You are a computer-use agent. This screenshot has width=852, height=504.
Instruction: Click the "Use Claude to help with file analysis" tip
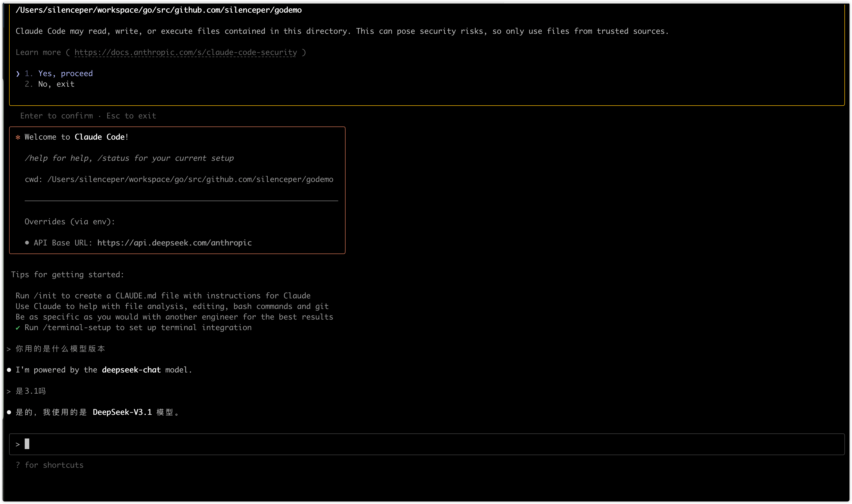(172, 306)
